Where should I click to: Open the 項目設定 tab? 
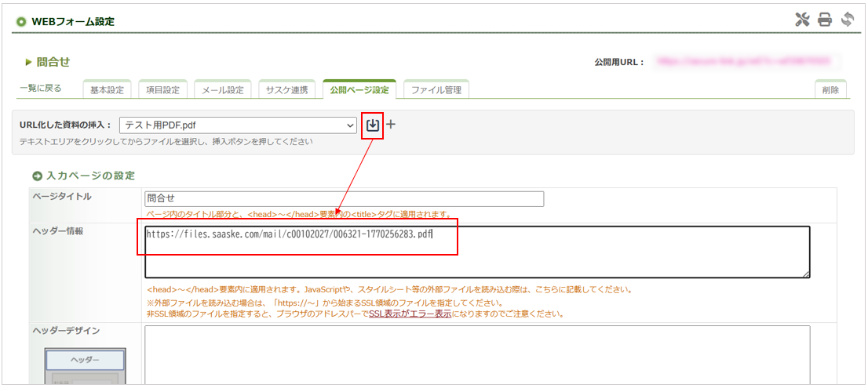point(163,90)
